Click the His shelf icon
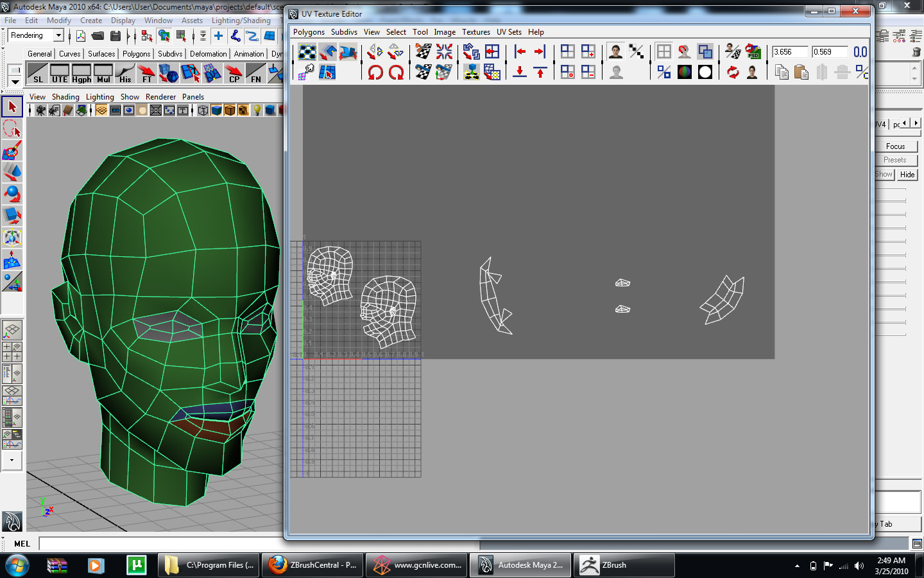924x578 pixels. 125,73
